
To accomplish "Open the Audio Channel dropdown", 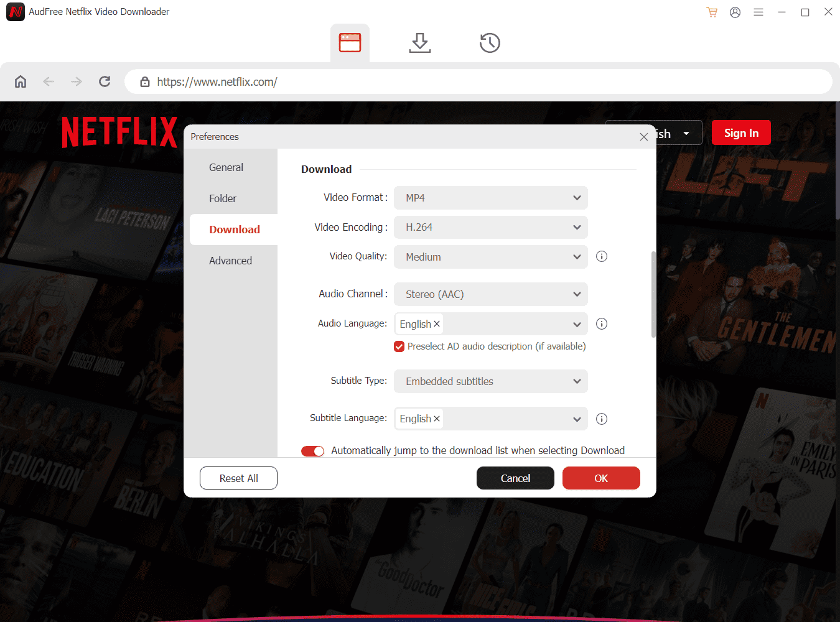I will [x=491, y=294].
